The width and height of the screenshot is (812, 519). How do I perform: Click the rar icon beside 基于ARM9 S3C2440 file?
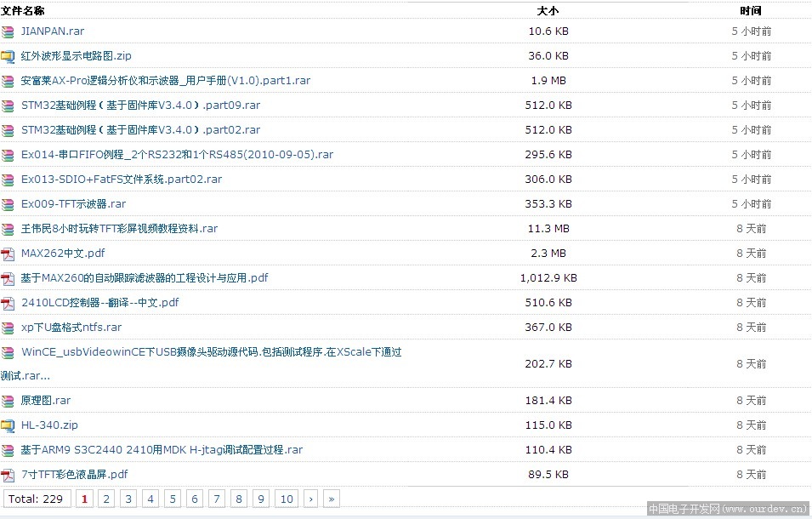(8, 451)
